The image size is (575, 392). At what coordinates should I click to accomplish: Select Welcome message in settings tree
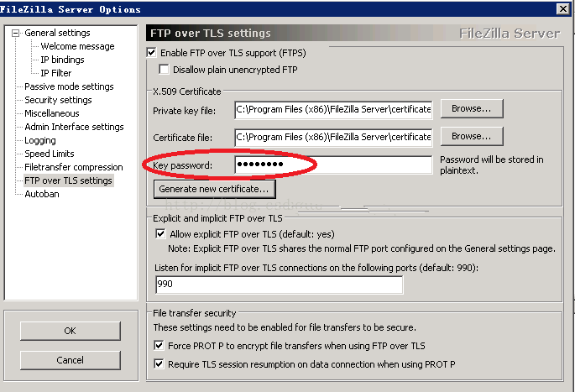pos(77,46)
